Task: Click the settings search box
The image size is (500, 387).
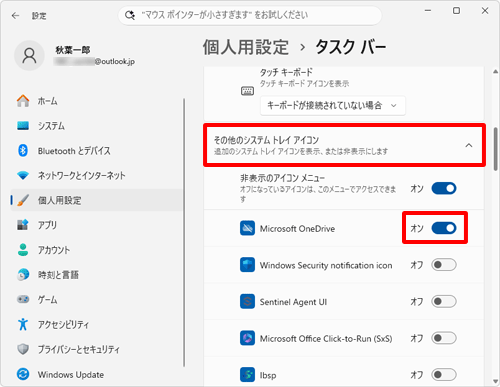Action: (x=250, y=15)
